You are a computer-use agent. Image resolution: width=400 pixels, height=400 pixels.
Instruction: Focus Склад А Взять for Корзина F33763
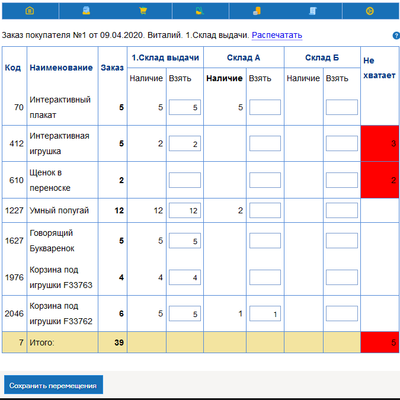point(265,277)
